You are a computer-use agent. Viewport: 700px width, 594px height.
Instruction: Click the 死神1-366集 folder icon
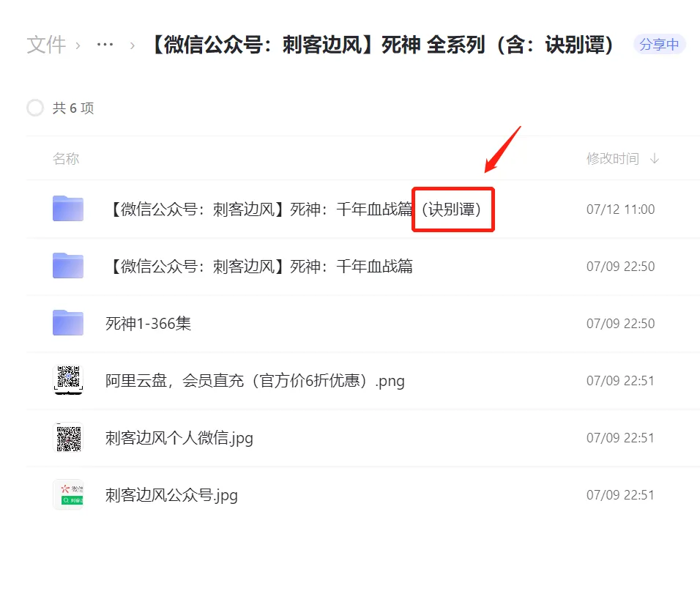coord(68,323)
